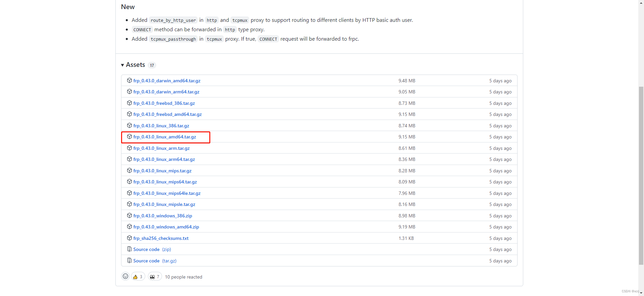
Task: Click package icon beside frp_0.43.0_linux_mips64.tar.gz
Action: click(x=129, y=181)
